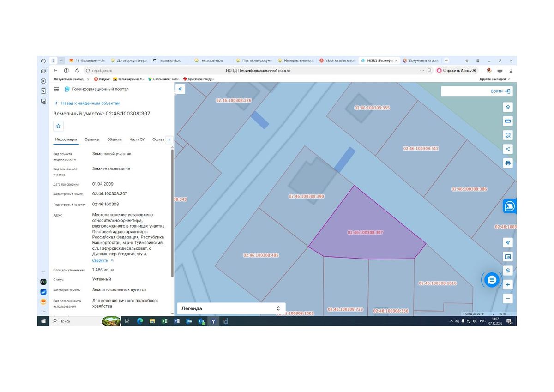Viewport: 554px width, 392px height.
Task: Open the map layers control
Action: pyautogui.click(x=508, y=107)
